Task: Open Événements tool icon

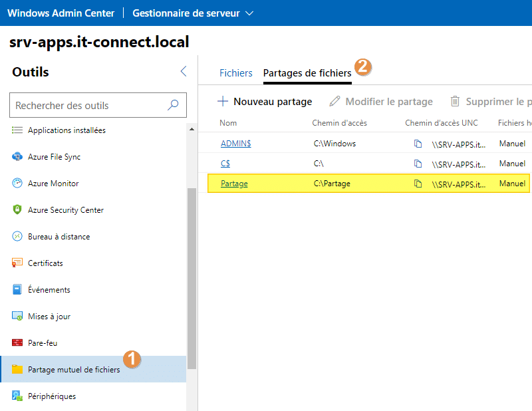Action: point(17,290)
